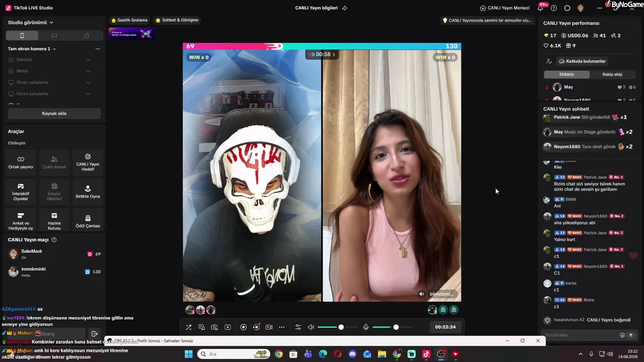Open CANLI Yayın Merkezi
This screenshot has width=644, height=362.
click(x=505, y=8)
